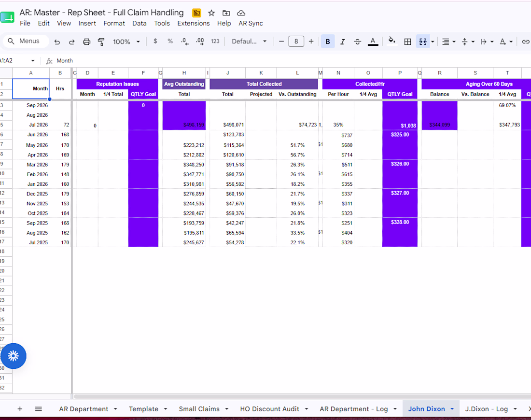Open the text wrapping dropdown
The height and width of the screenshot is (420, 531).
click(x=487, y=42)
